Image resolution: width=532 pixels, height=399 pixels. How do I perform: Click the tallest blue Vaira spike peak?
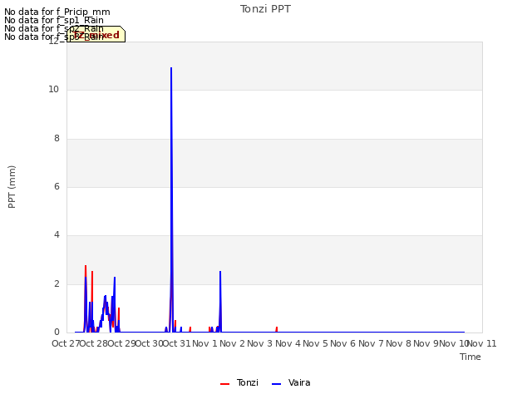[x=171, y=68]
